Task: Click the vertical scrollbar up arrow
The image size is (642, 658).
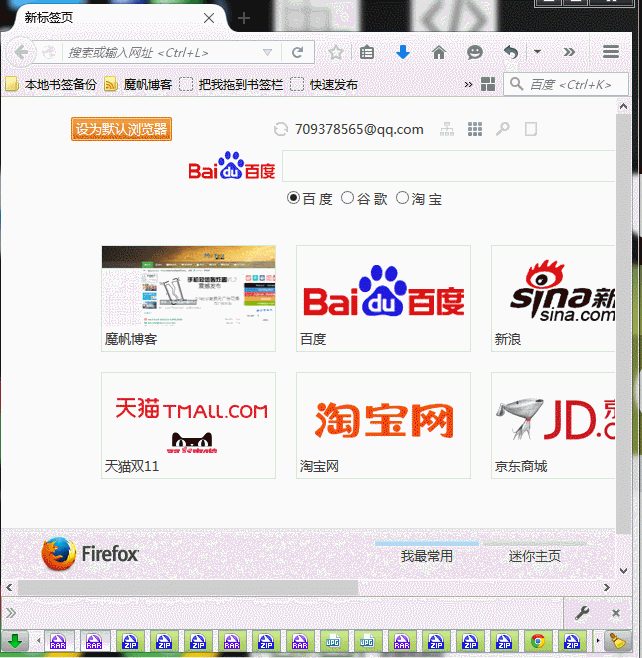Action: click(624, 107)
